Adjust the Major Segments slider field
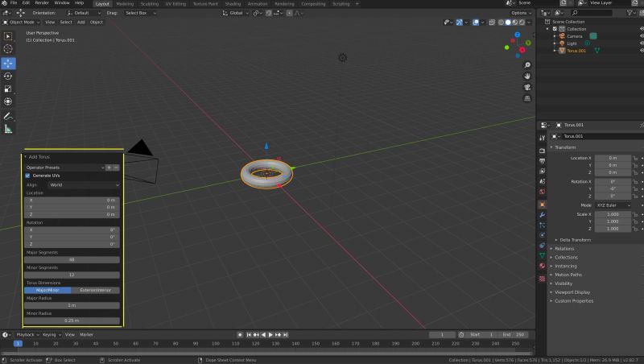 click(x=72, y=259)
